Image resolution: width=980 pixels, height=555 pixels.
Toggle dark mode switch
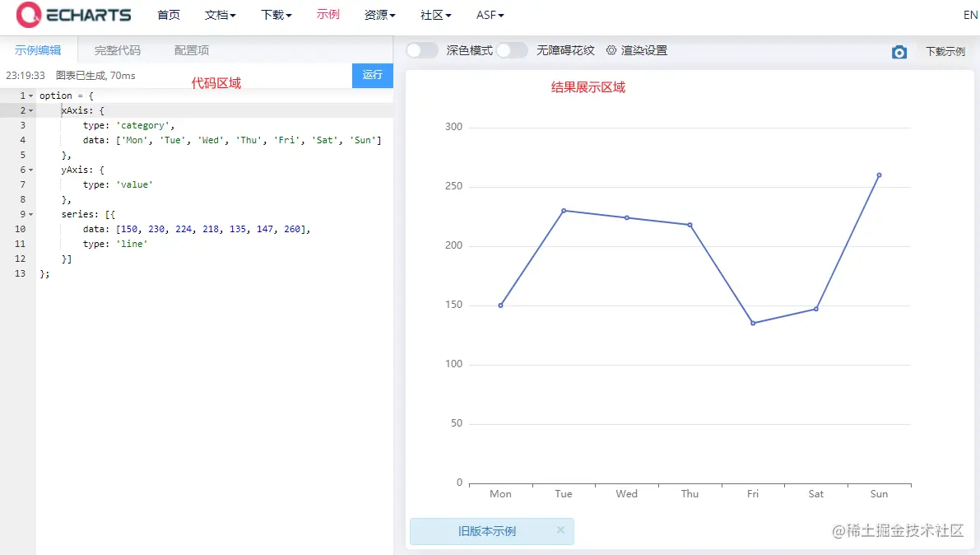click(x=422, y=50)
